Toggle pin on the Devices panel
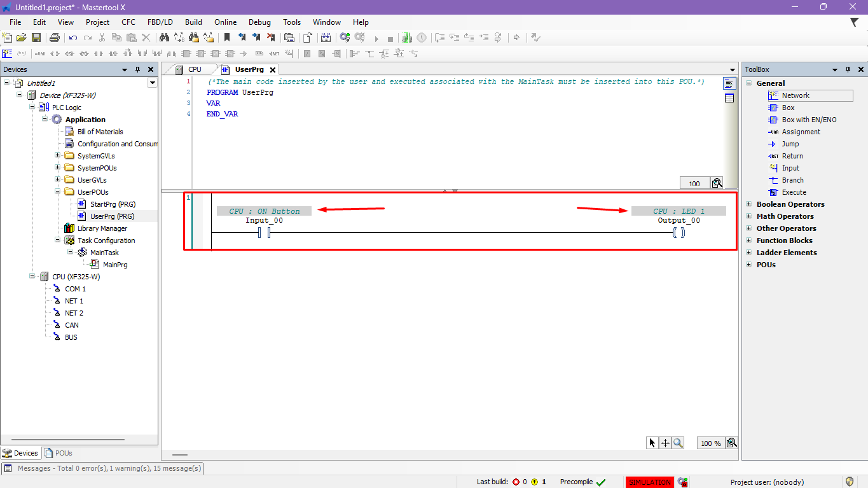Viewport: 868px width, 488px height. (x=137, y=69)
